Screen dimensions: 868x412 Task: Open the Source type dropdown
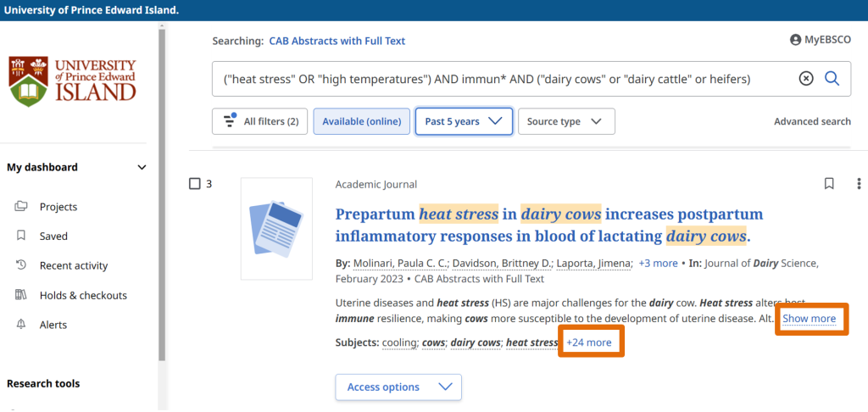(565, 121)
